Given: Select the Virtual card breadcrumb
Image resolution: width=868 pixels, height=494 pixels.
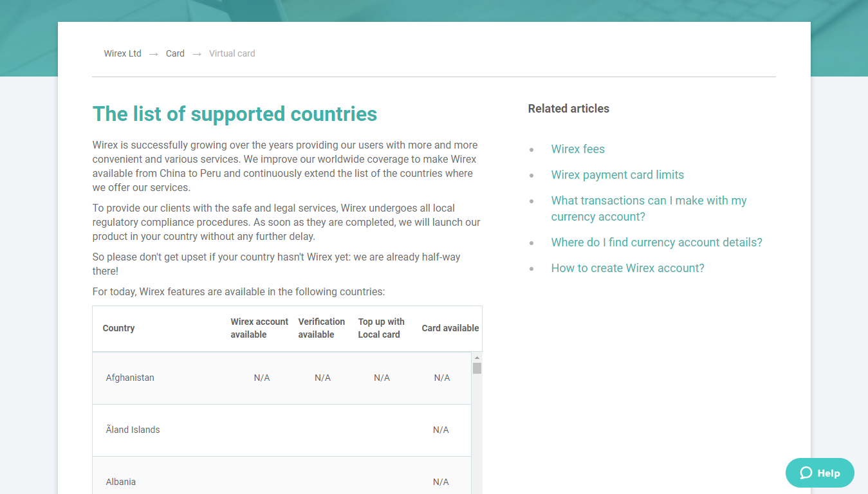Looking at the screenshot, I should 232,53.
